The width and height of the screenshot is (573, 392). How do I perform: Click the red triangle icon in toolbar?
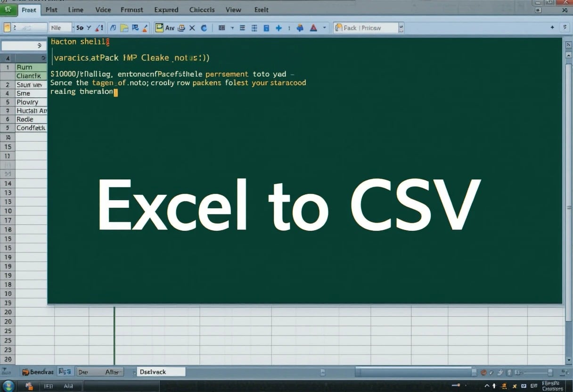(x=313, y=28)
